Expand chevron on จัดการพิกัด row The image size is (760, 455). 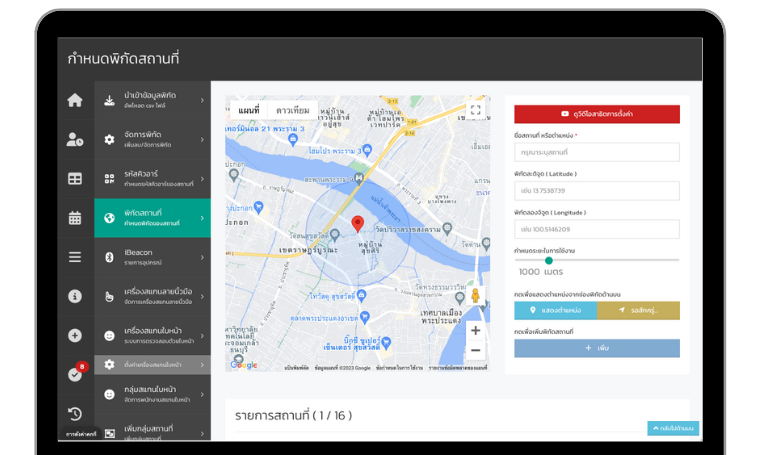click(202, 140)
